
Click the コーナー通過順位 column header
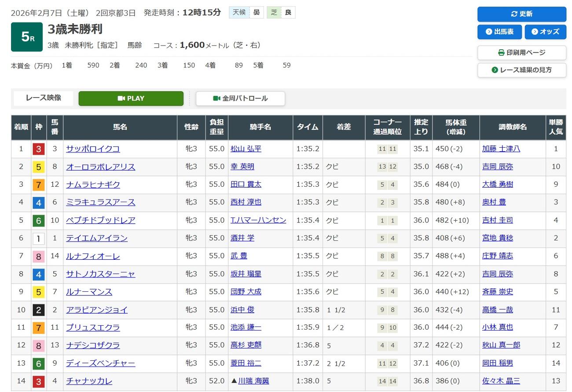[x=388, y=127]
